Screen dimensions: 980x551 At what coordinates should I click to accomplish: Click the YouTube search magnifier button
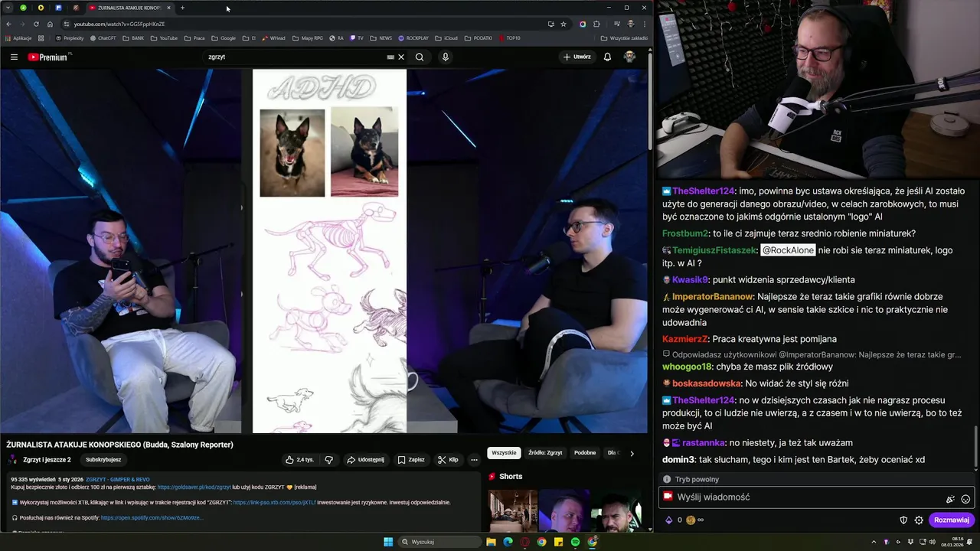coord(420,57)
